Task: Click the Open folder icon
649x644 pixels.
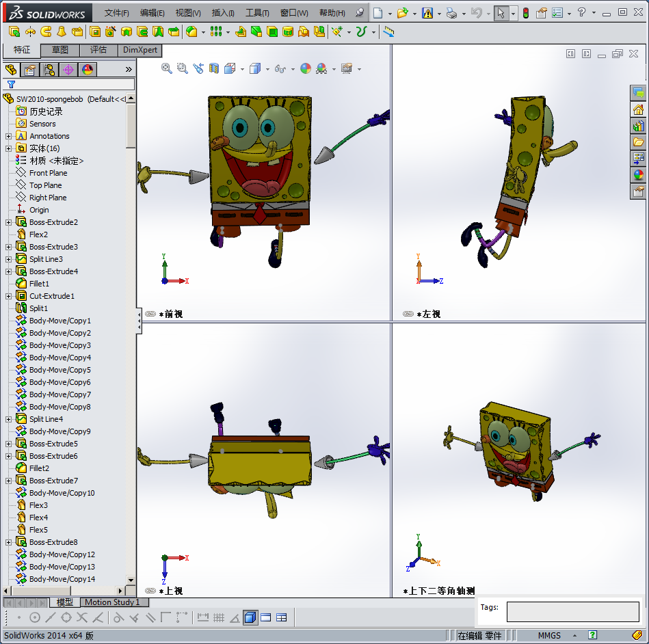Action: point(402,13)
